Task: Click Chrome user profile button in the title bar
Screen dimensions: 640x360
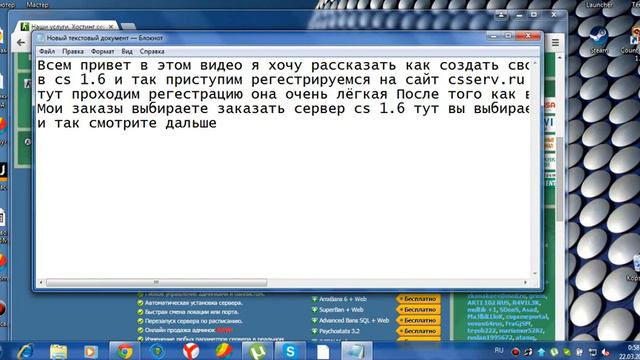Action: click(501, 15)
